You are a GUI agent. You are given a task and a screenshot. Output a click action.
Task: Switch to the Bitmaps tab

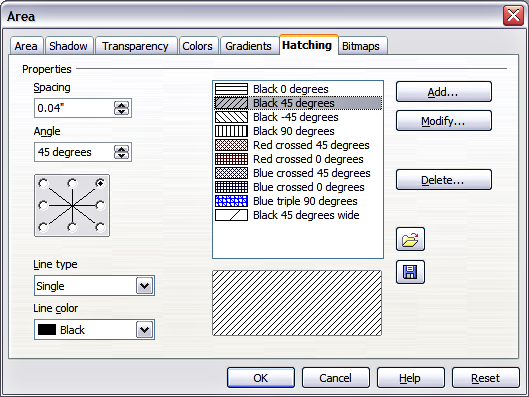point(362,46)
